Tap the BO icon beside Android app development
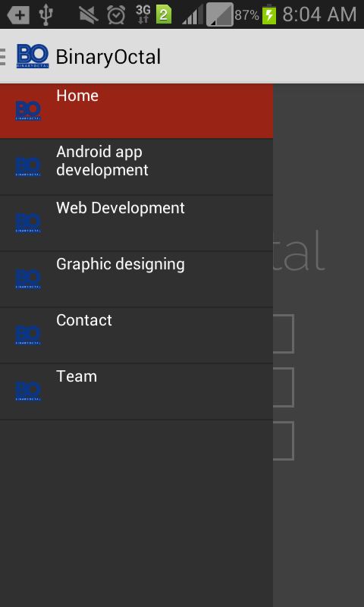 [28, 167]
